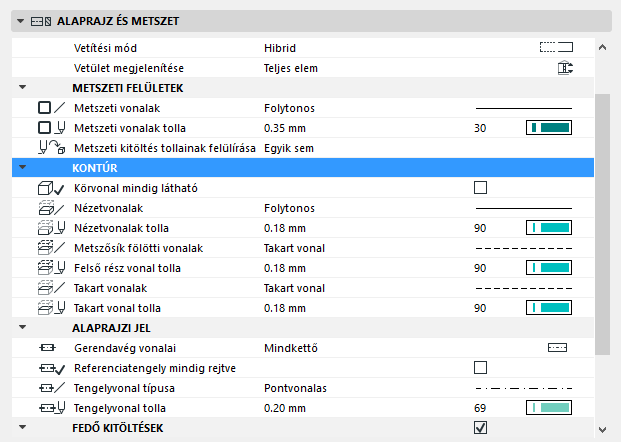Click the Vetítési mód hybrid projection icon
621x442 pixels.
pos(555,47)
